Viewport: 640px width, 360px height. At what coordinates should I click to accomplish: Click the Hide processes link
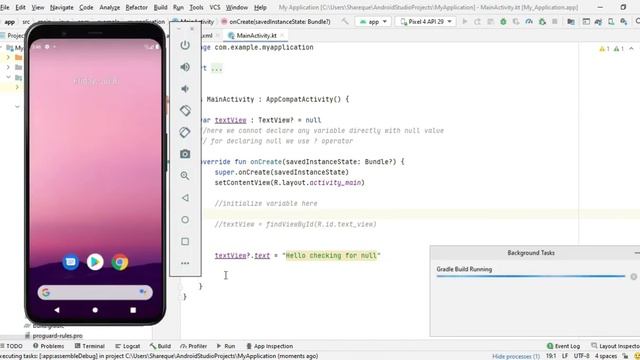pyautogui.click(x=516, y=356)
